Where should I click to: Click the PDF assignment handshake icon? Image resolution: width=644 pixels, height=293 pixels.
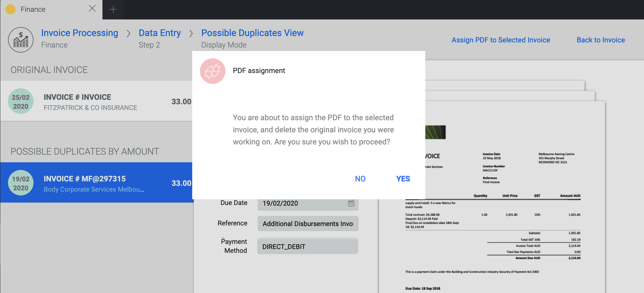[x=213, y=71]
